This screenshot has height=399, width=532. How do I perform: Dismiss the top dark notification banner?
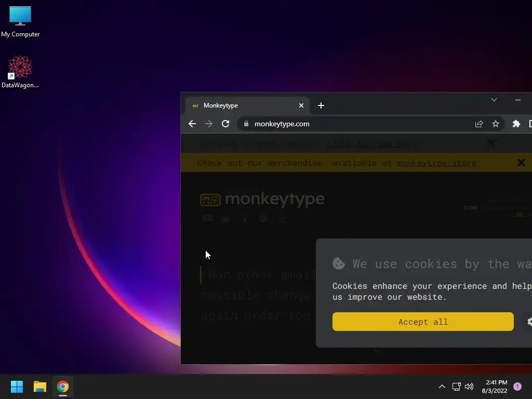(x=491, y=143)
